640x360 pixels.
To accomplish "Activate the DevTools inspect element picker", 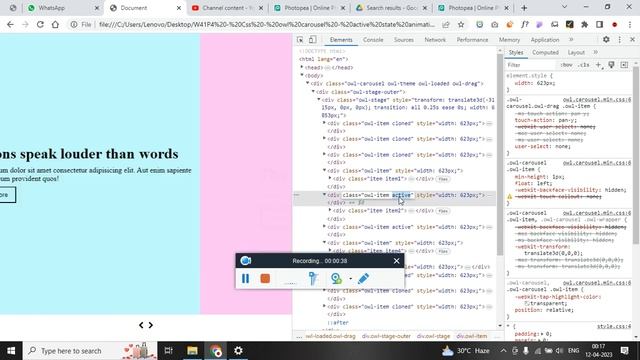I will coord(300,40).
